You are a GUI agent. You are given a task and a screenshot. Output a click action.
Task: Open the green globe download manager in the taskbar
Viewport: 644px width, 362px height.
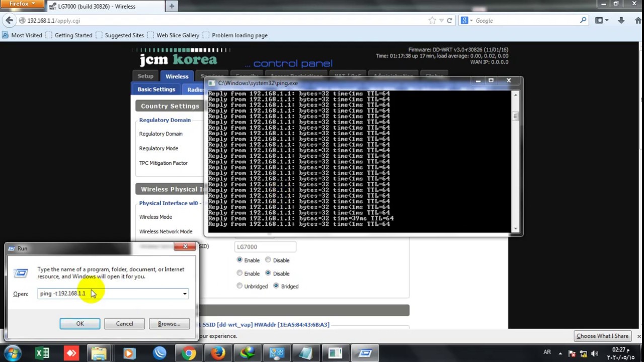pyautogui.click(x=247, y=353)
